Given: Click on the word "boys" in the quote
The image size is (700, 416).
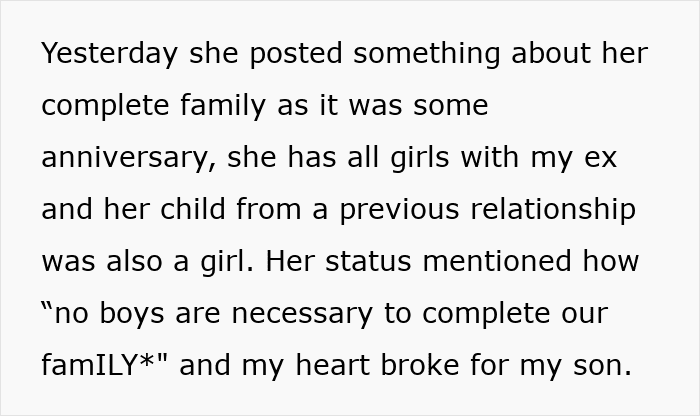Looking at the screenshot, I should pos(132,314).
